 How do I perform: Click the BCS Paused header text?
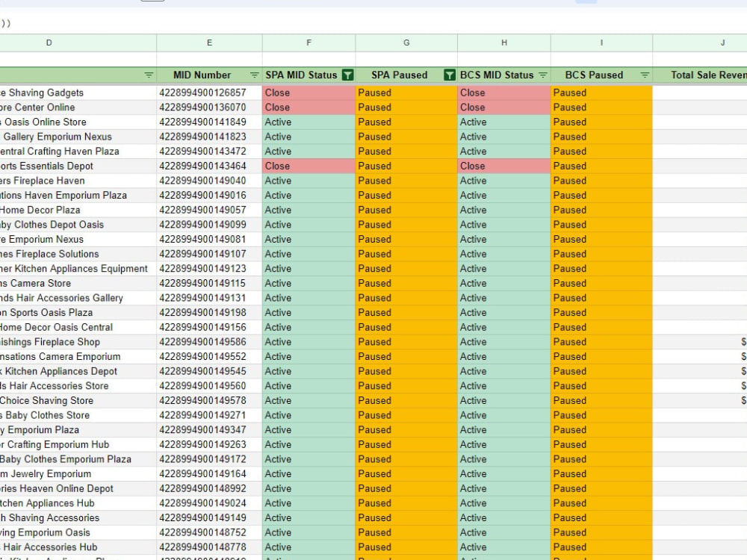594,75
